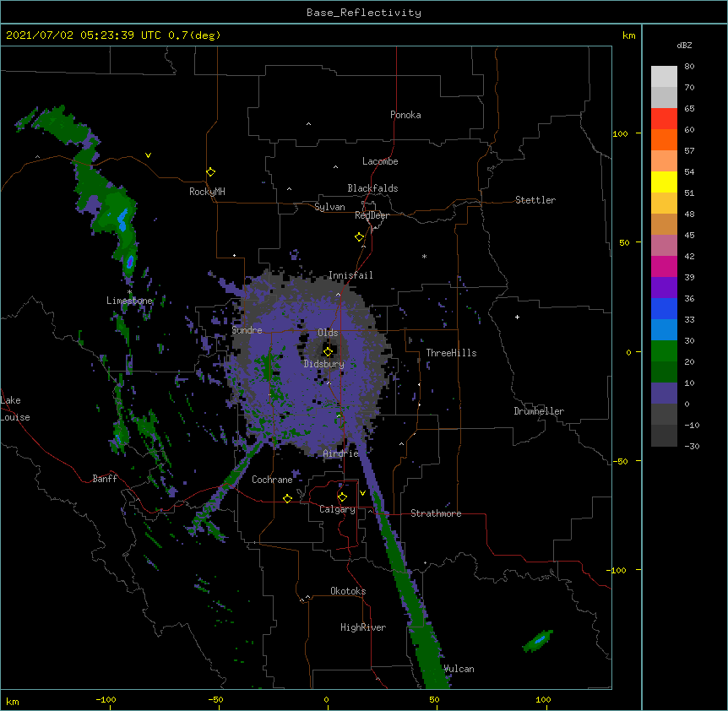Click the Calgary city label

tap(337, 509)
